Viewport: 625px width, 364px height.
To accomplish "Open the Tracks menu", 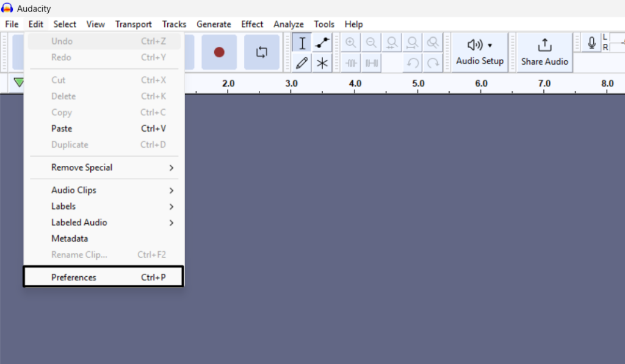I will 174,24.
